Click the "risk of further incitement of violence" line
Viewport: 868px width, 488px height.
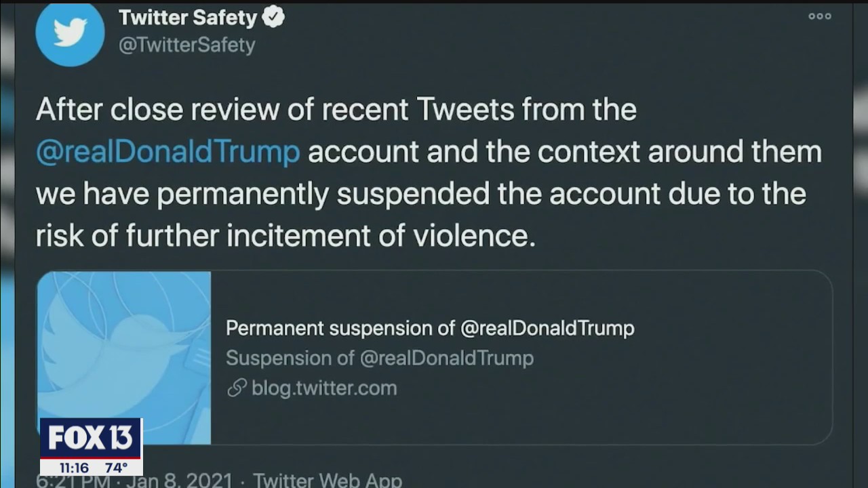(285, 236)
